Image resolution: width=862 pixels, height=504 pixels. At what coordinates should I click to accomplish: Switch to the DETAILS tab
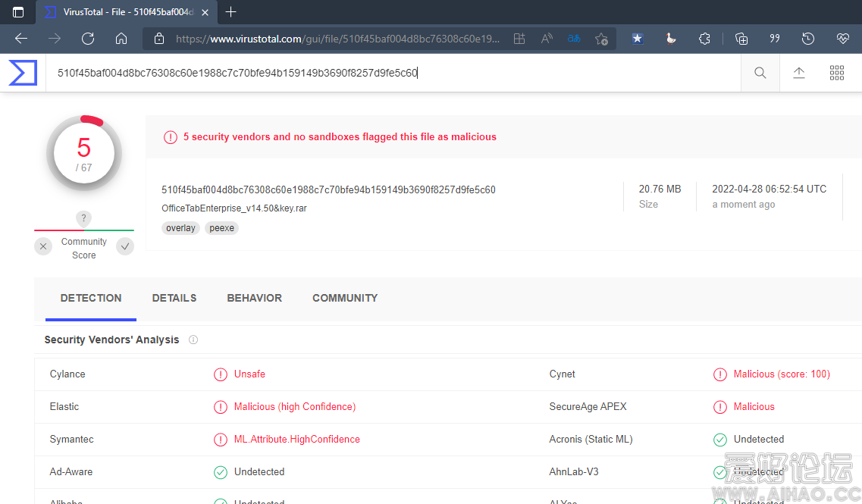[174, 298]
